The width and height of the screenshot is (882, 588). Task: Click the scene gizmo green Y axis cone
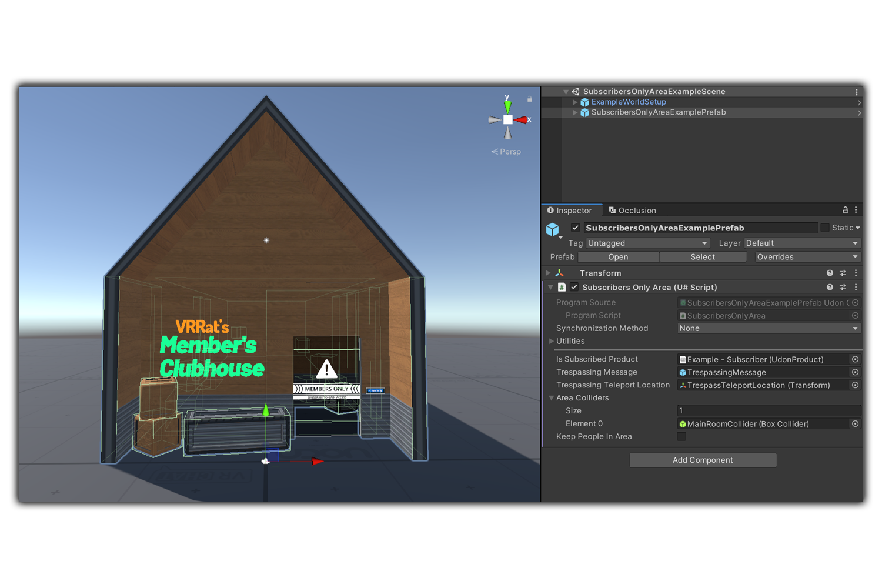(x=507, y=107)
